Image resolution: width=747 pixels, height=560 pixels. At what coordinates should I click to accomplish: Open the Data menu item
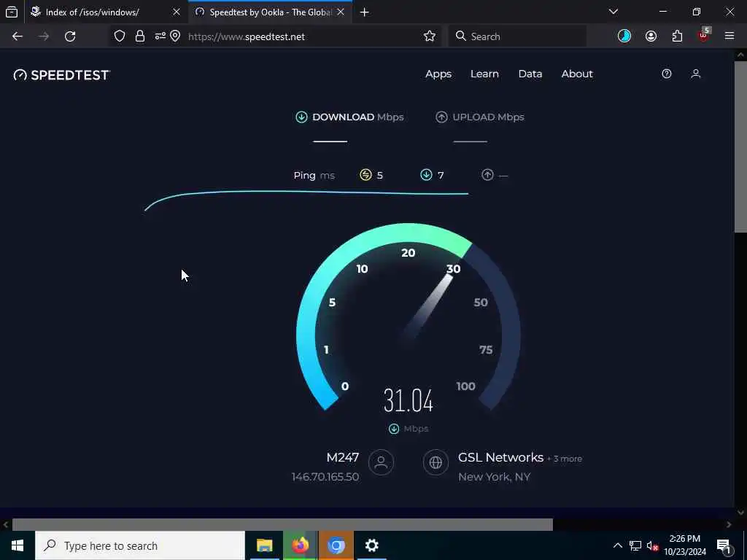tap(530, 74)
